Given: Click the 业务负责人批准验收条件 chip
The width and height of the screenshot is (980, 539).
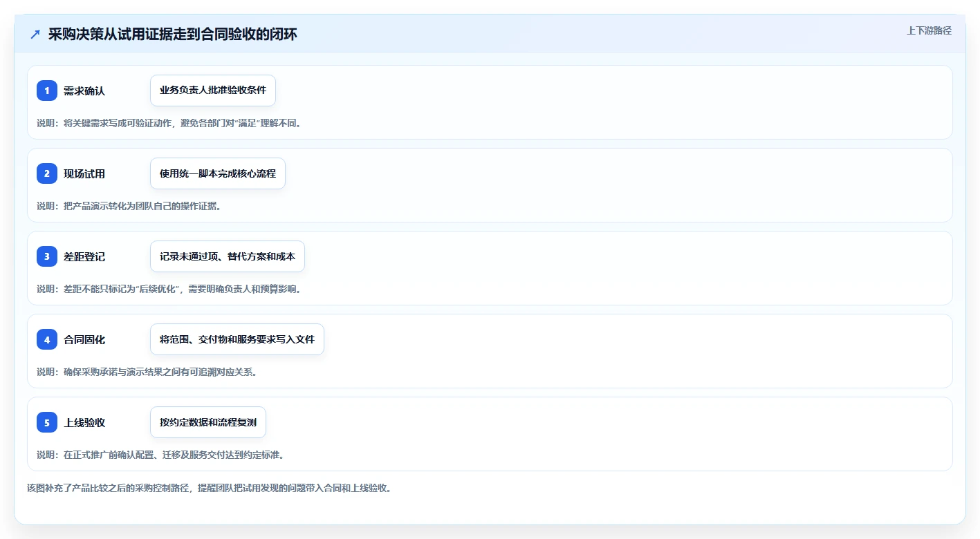Looking at the screenshot, I should coord(213,91).
